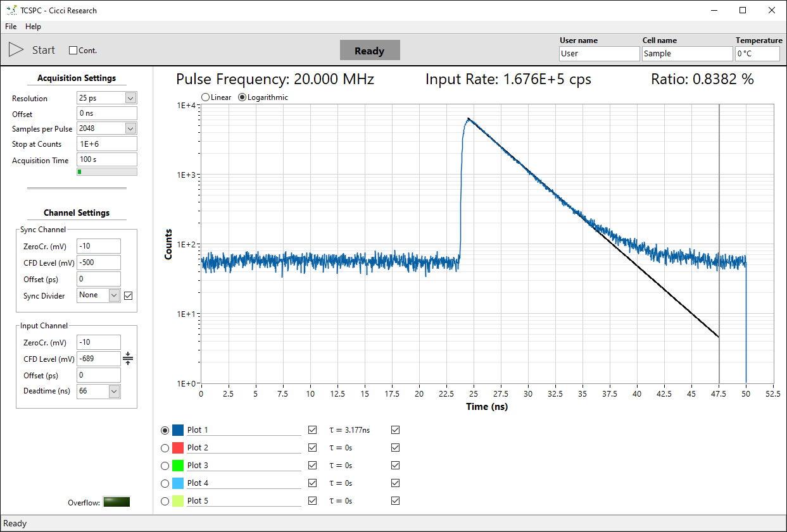787x532 pixels.
Task: Click the Start label button
Action: [44, 50]
